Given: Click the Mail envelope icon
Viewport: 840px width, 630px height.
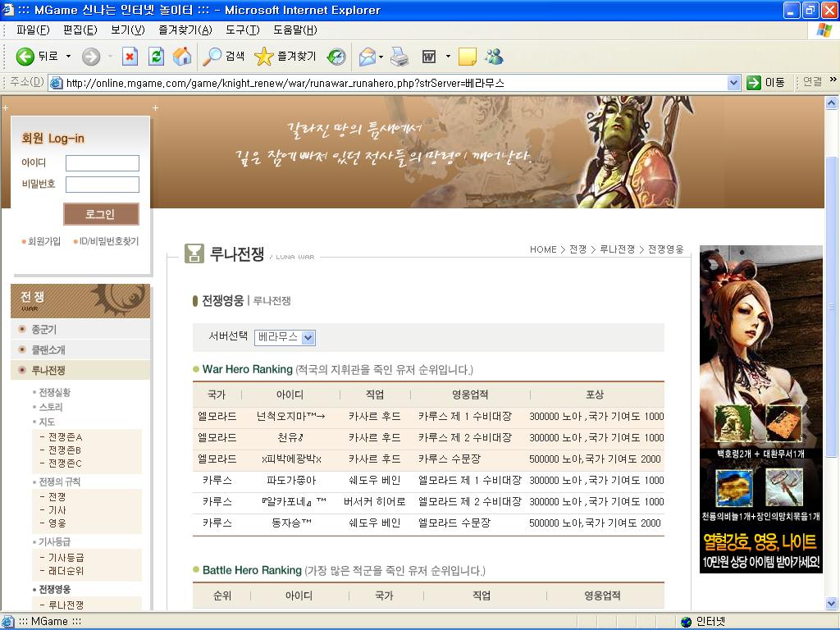Looking at the screenshot, I should (x=367, y=57).
